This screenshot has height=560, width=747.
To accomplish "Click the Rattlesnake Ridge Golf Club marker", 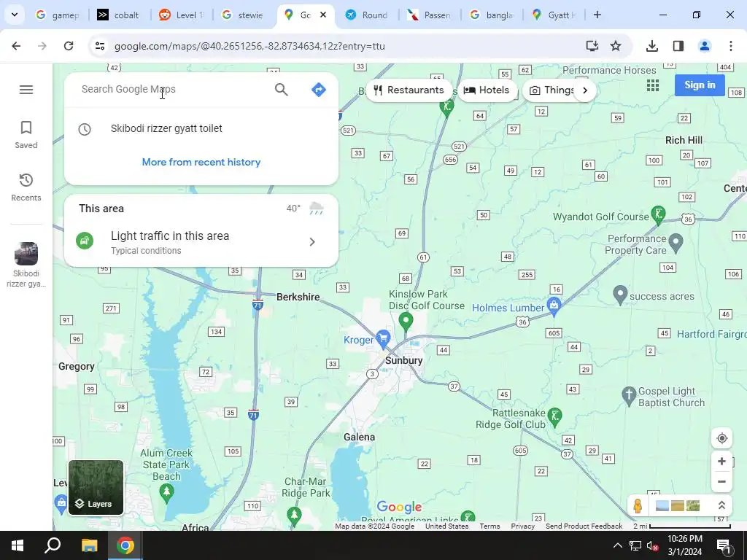I will pyautogui.click(x=554, y=416).
